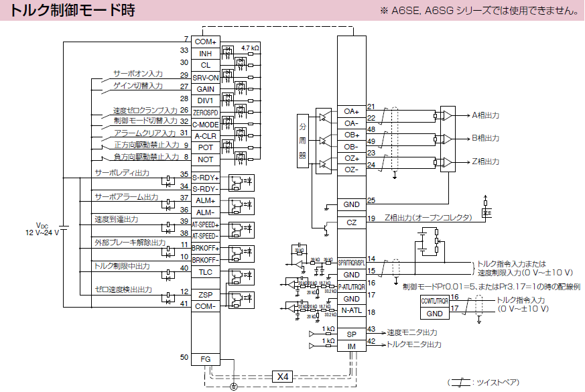The height and width of the screenshot is (392, 585).
Task: Click the 外部ブレーキ解除出力 label
Action: coord(130,243)
